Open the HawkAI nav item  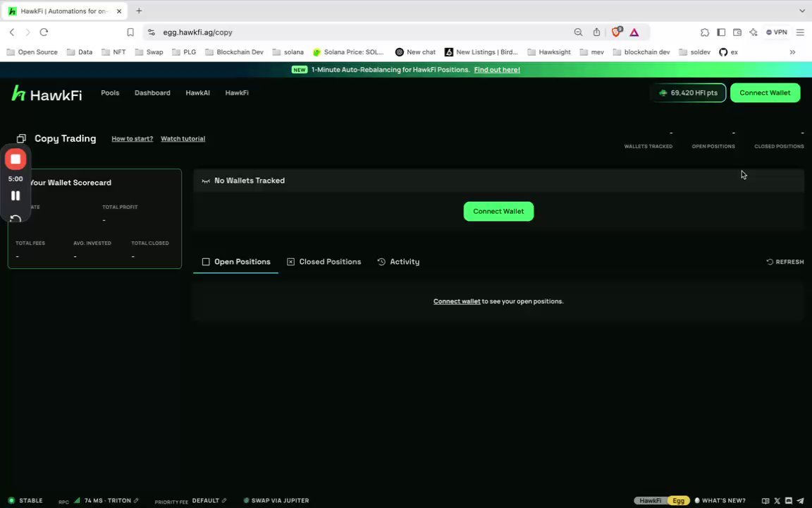click(x=198, y=93)
